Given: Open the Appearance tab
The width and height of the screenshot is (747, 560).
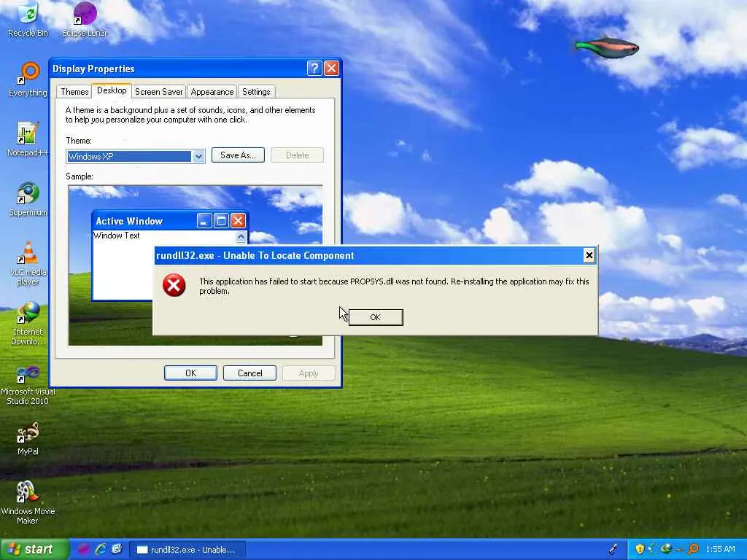Looking at the screenshot, I should 212,91.
